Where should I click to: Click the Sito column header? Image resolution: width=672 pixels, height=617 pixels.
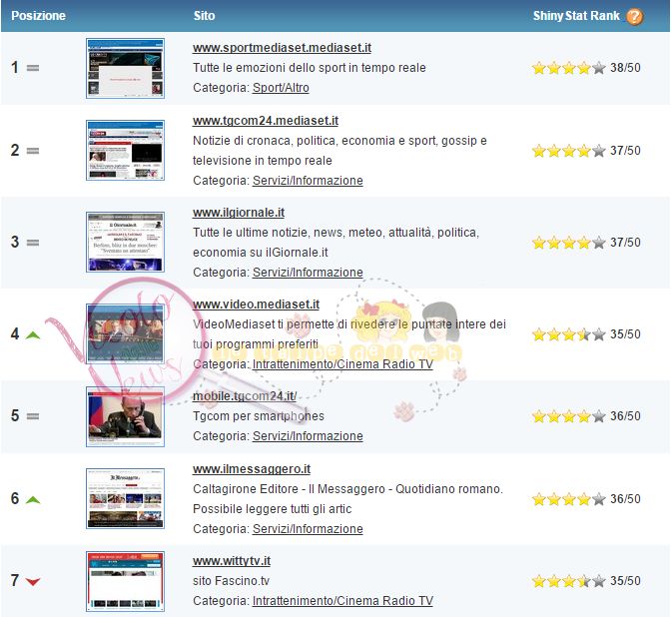click(204, 16)
